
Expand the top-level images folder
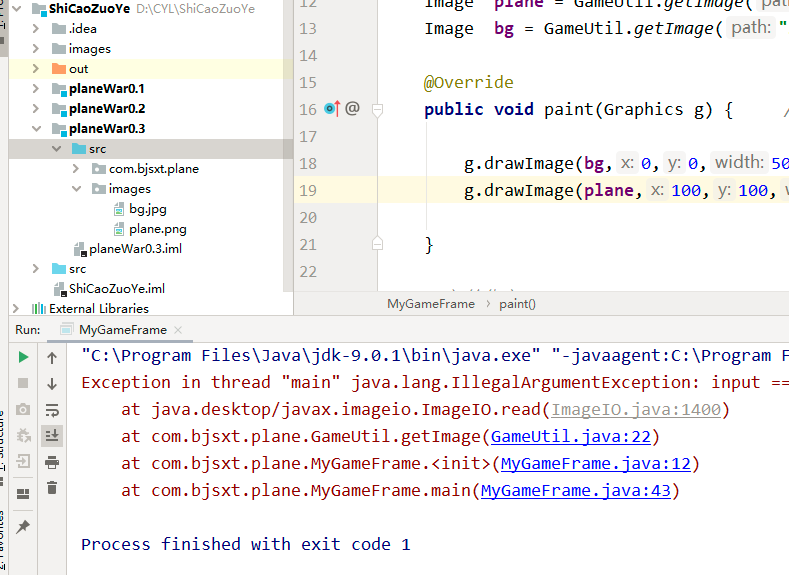point(35,49)
